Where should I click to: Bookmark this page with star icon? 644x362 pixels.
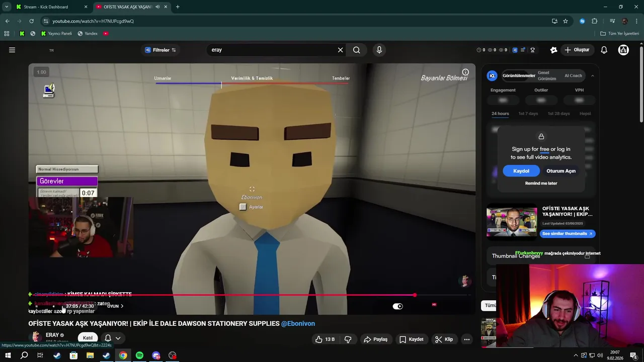pos(566,21)
